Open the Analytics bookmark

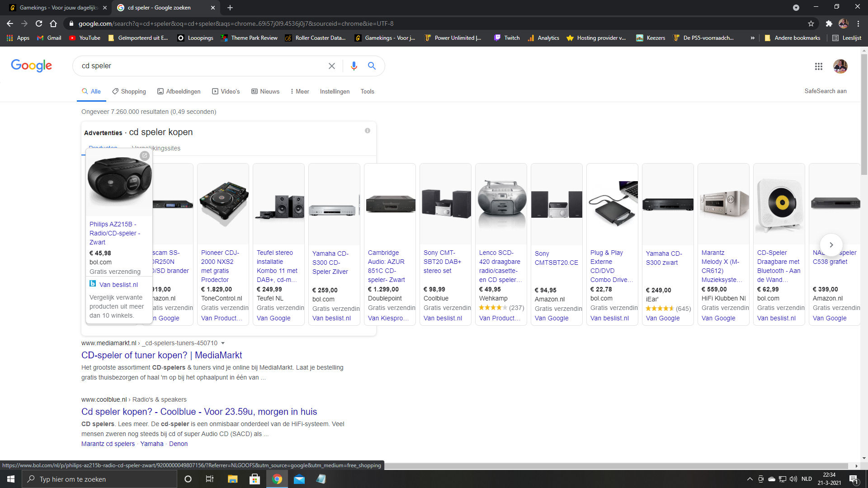pyautogui.click(x=543, y=38)
